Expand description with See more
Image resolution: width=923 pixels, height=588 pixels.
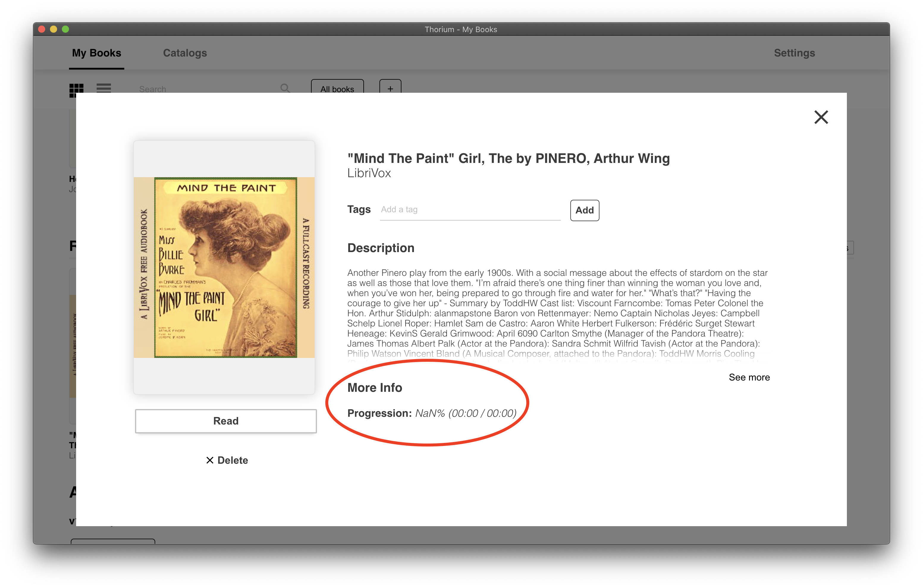coord(749,377)
